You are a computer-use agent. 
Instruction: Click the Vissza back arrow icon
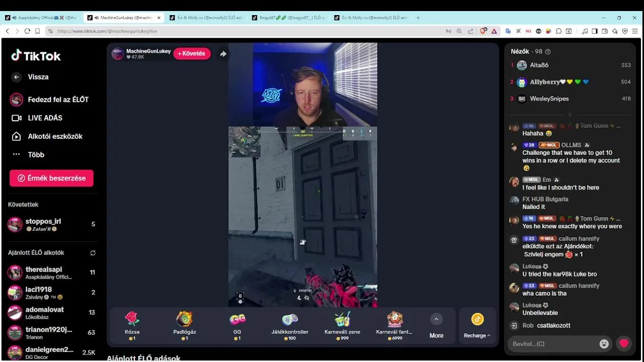17,77
